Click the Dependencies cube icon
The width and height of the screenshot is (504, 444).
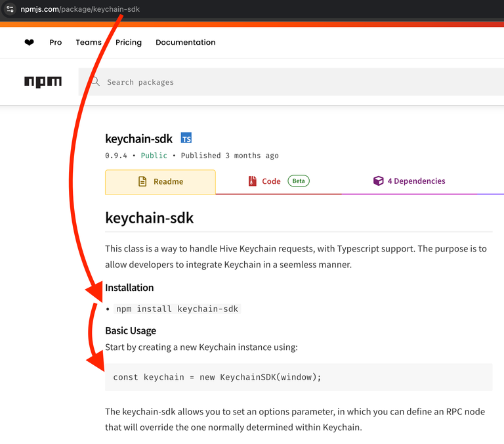(378, 181)
